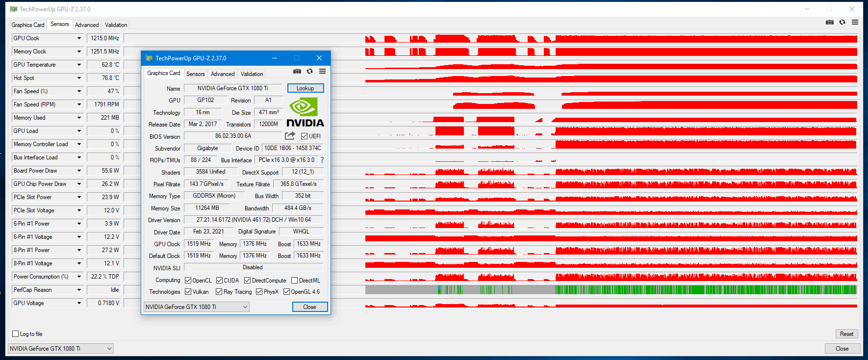The height and width of the screenshot is (360, 868).
Task: Click Driver Version value field
Action: tap(254, 220)
